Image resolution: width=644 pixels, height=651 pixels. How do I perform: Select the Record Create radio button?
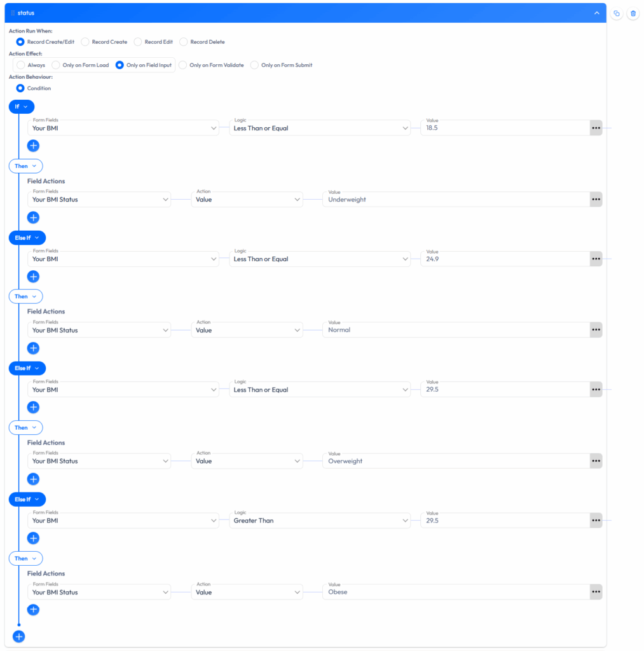click(85, 42)
